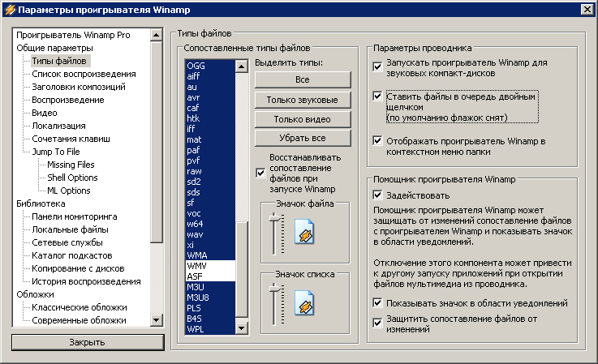Uncheck the Задействовать agent checkbox
This screenshot has width=598, height=364.
(x=377, y=195)
